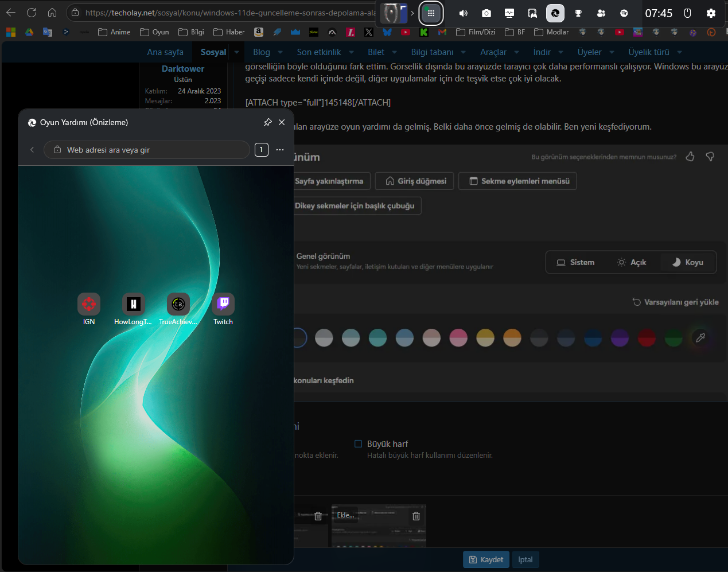
Task: Click the Kaydet button
Action: click(486, 559)
